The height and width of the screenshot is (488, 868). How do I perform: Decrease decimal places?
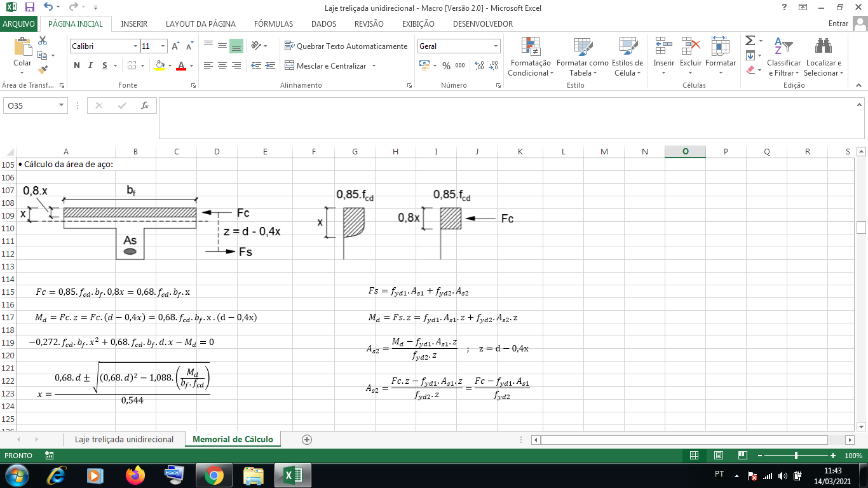(494, 65)
